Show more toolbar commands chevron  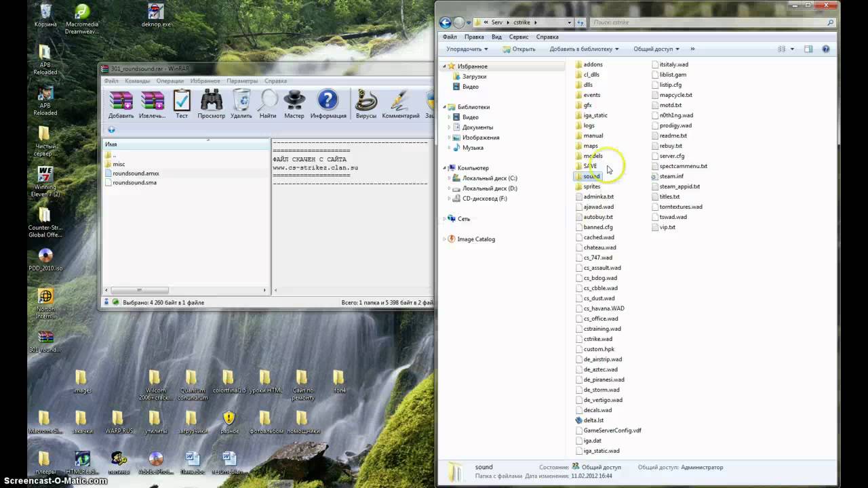point(692,49)
